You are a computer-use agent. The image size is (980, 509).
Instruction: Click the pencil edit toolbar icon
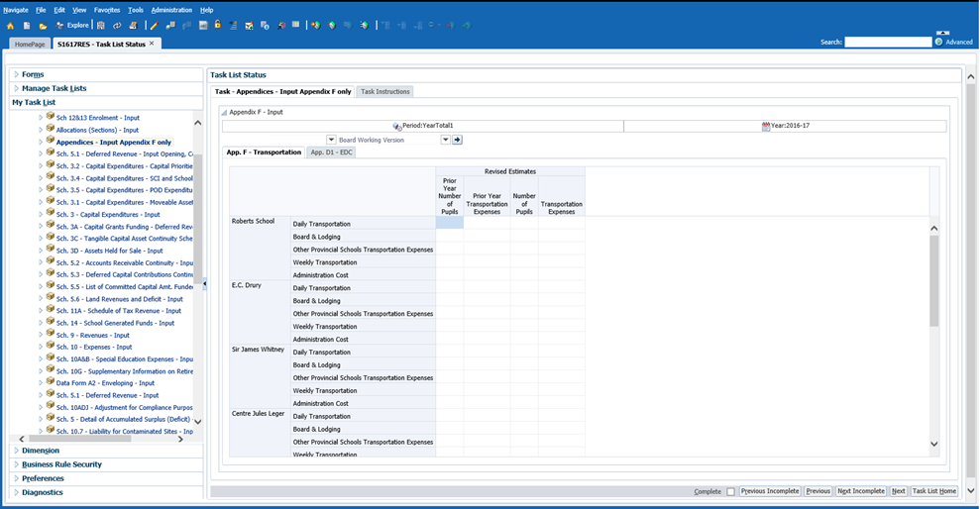(x=154, y=25)
